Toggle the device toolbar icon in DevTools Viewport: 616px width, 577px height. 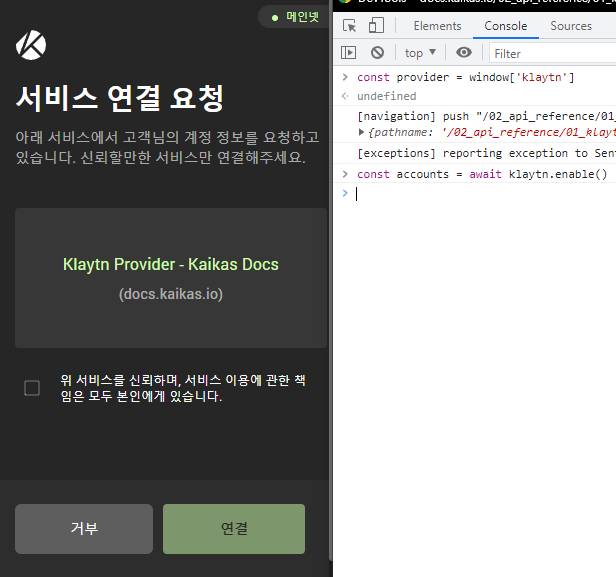pos(376,26)
